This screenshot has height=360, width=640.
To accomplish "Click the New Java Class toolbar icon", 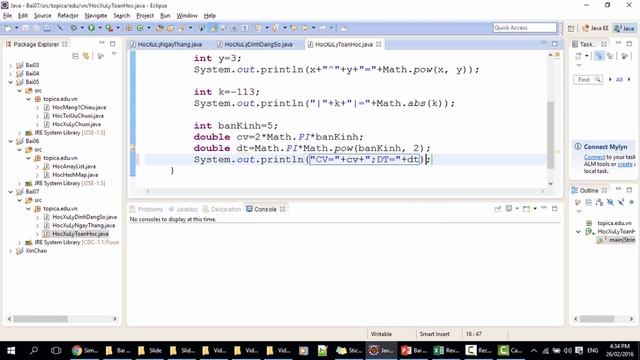I will coord(140,28).
